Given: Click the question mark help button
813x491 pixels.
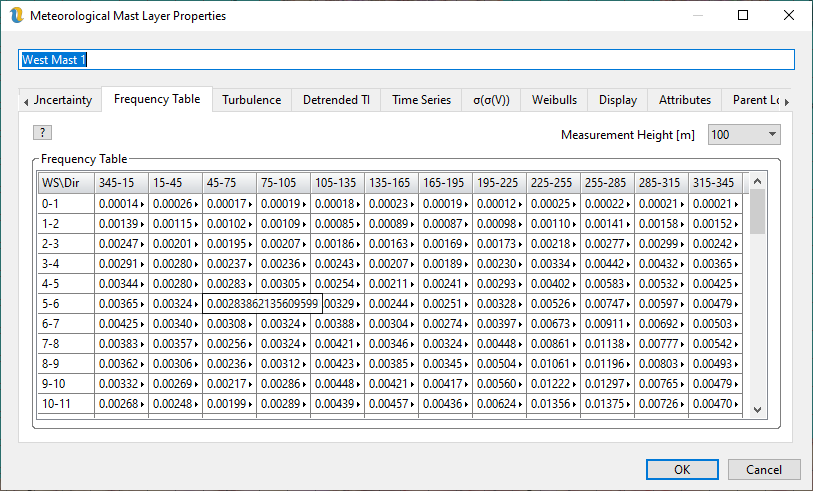Looking at the screenshot, I should [x=42, y=133].
